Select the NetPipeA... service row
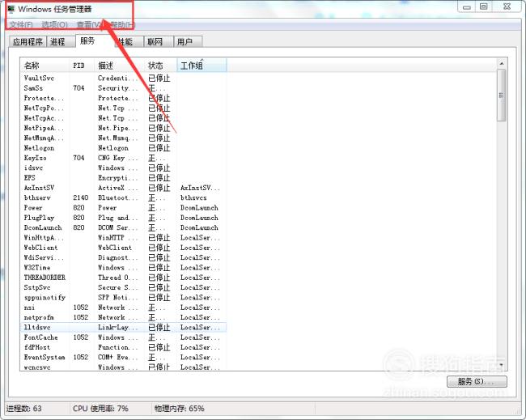Screen dimensions: 526x420 (124, 128)
